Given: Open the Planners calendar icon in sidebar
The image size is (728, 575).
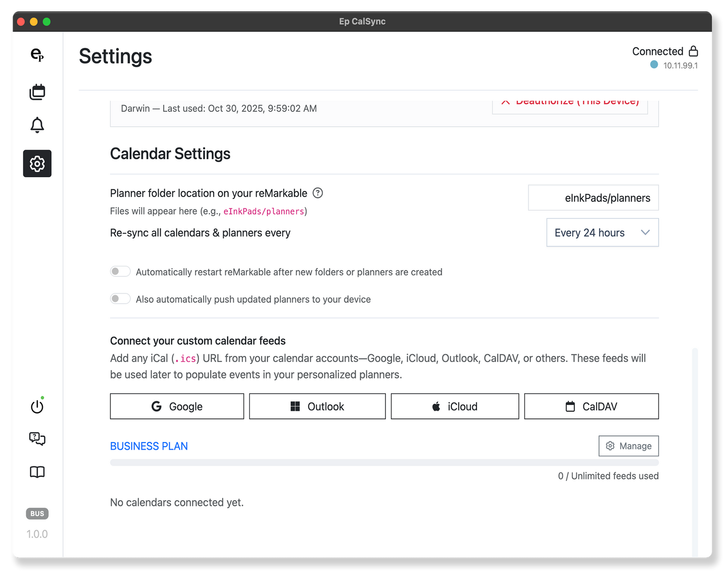Looking at the screenshot, I should 37,92.
